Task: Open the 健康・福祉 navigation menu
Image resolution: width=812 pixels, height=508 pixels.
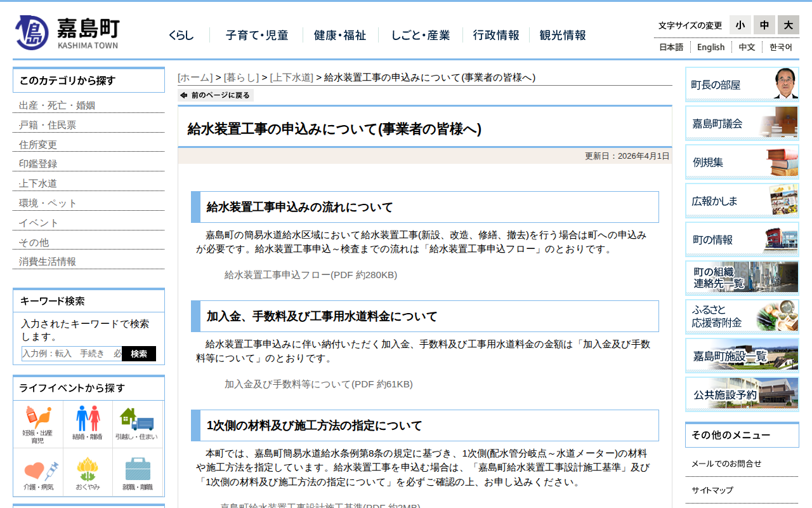Action: pos(340,36)
